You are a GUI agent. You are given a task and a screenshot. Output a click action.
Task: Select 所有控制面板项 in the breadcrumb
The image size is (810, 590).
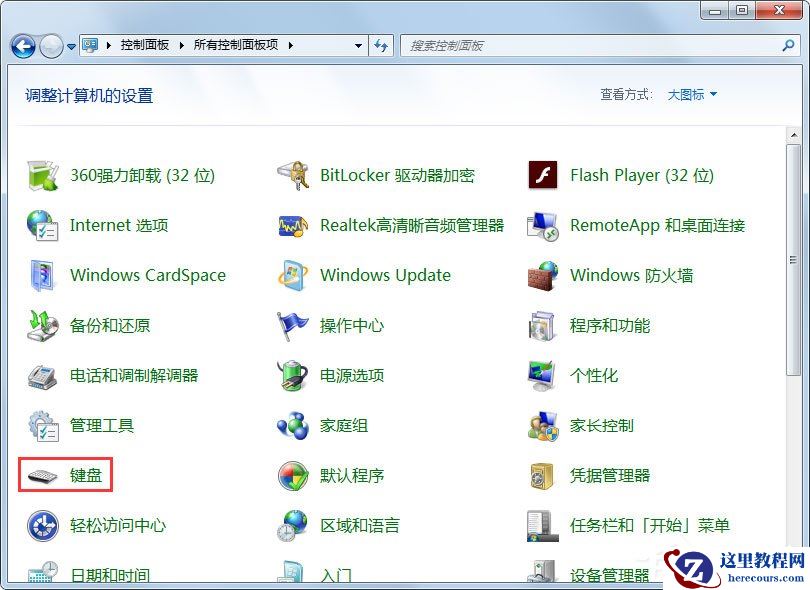(234, 45)
